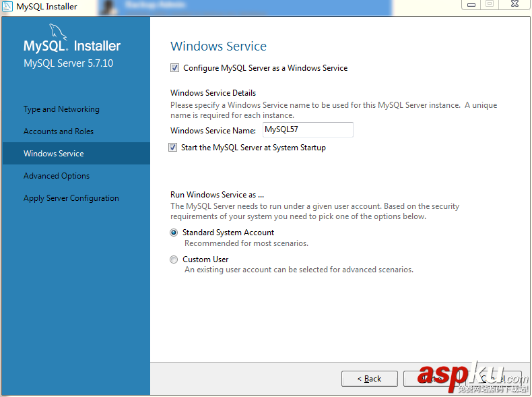Click the MySQL Installer title bar icon
The height and width of the screenshot is (397, 532).
click(x=7, y=7)
